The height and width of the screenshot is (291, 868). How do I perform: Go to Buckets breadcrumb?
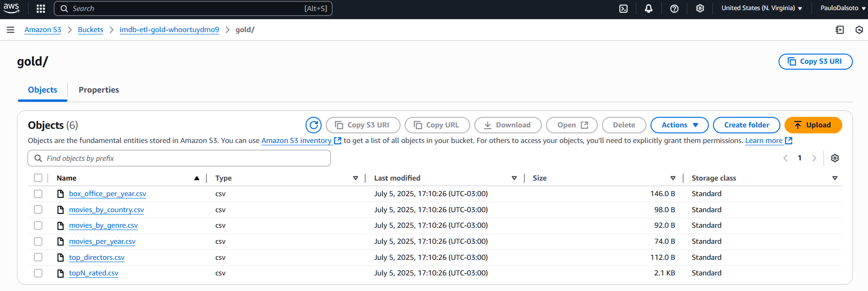pyautogui.click(x=90, y=30)
